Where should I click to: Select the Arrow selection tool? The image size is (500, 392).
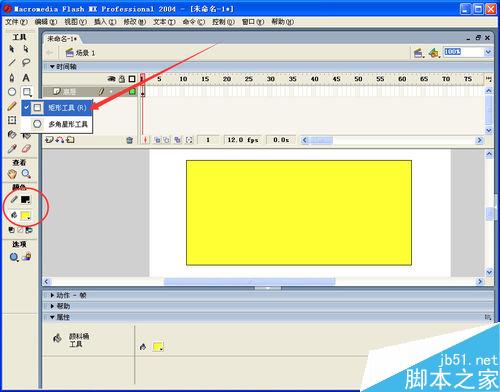12,49
